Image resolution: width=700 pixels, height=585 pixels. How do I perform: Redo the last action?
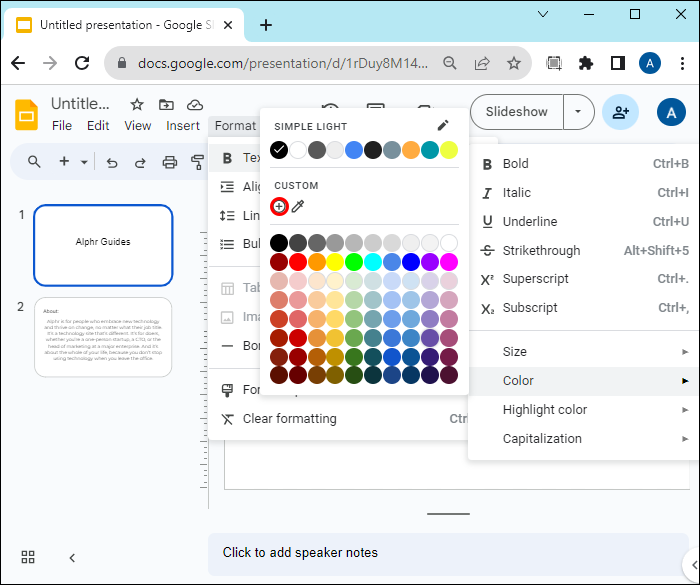click(x=140, y=163)
